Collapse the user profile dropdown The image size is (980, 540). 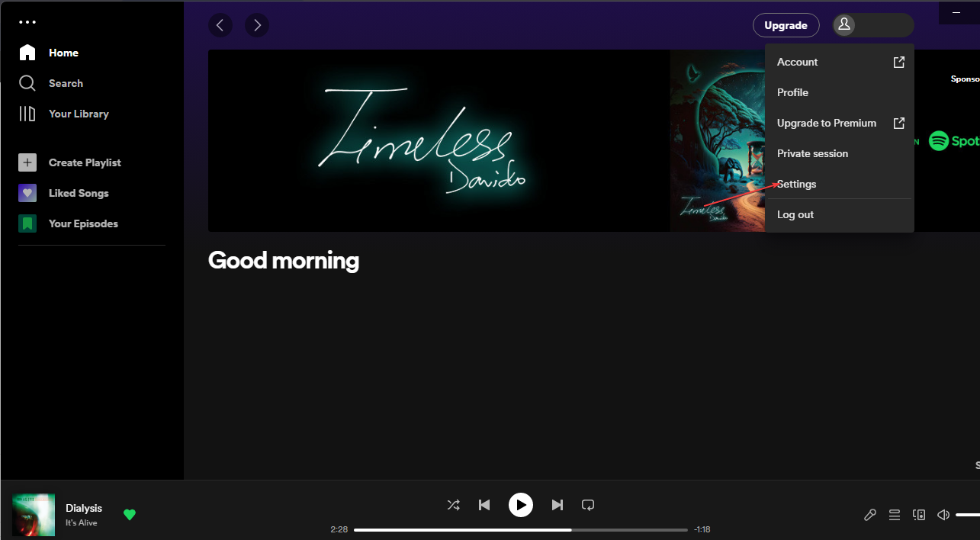873,25
